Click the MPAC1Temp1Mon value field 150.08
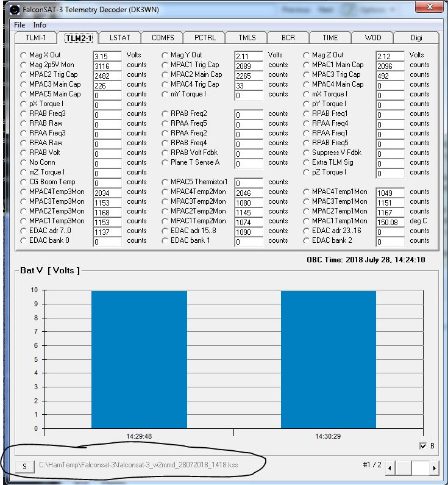This screenshot has height=485, width=448. point(390,223)
